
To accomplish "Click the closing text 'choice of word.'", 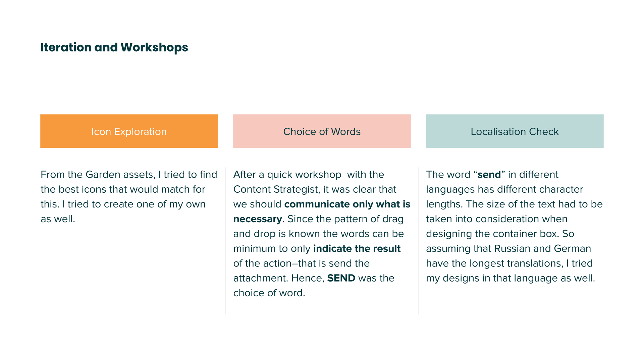I will 269,293.
